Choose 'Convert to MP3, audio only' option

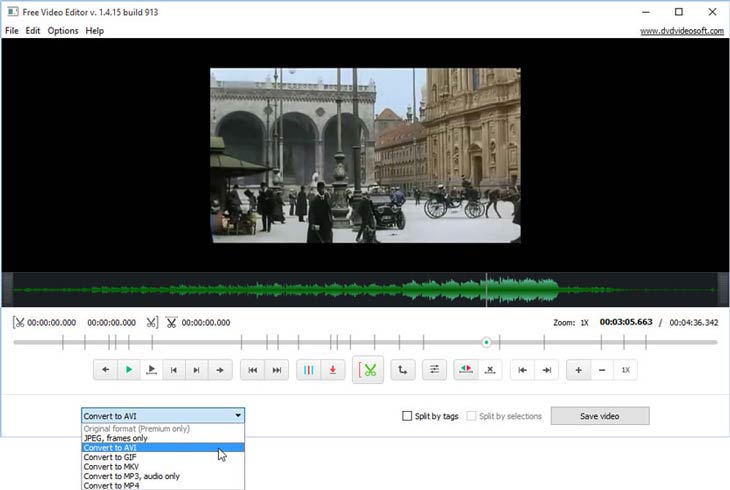click(163, 476)
